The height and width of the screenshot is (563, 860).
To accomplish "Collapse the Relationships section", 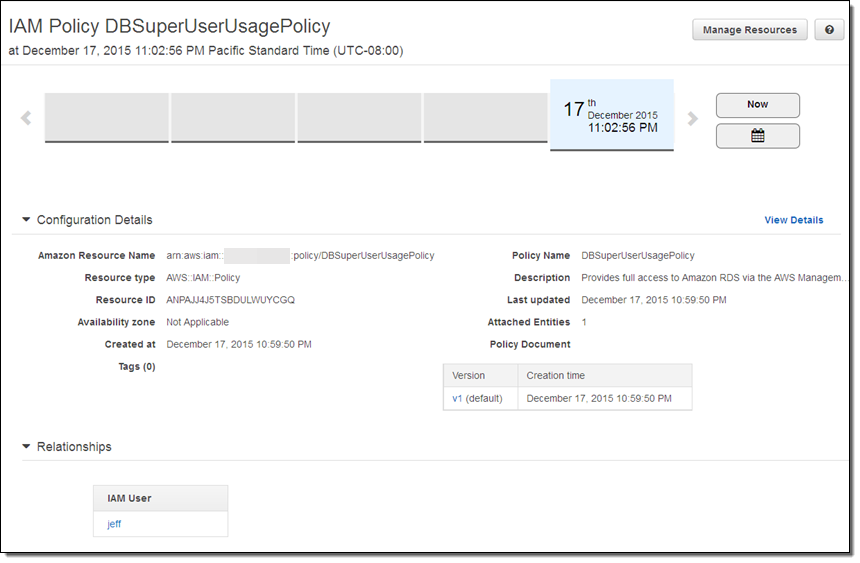I will (27, 447).
